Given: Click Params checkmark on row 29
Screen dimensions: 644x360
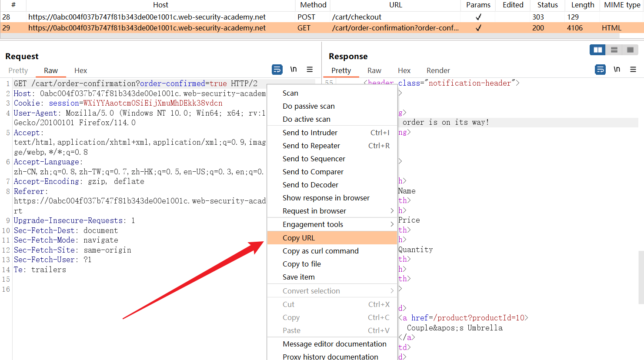Looking at the screenshot, I should click(x=478, y=28).
